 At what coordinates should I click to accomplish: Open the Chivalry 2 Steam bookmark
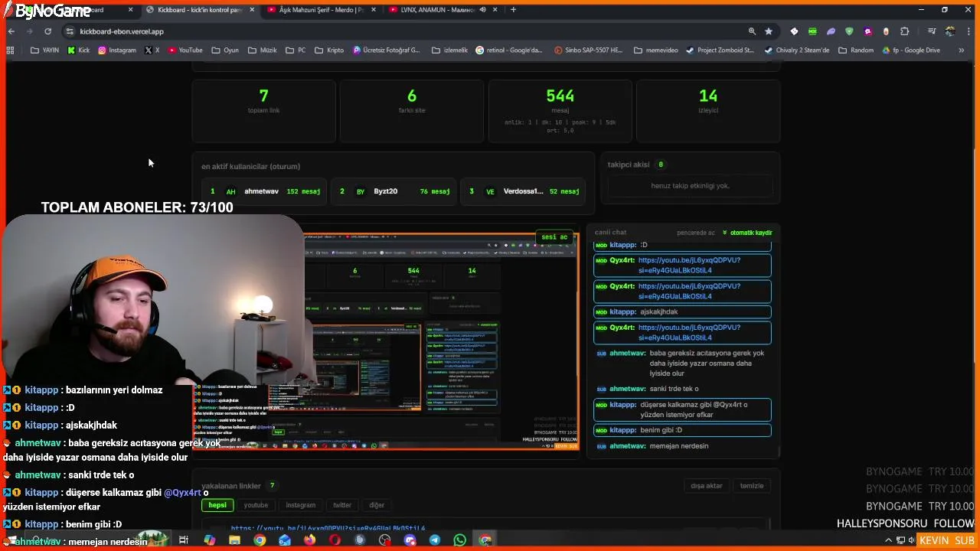[x=797, y=51]
